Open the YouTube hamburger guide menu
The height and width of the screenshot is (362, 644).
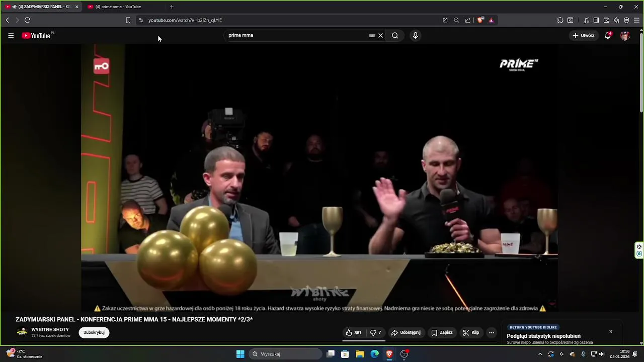11,36
